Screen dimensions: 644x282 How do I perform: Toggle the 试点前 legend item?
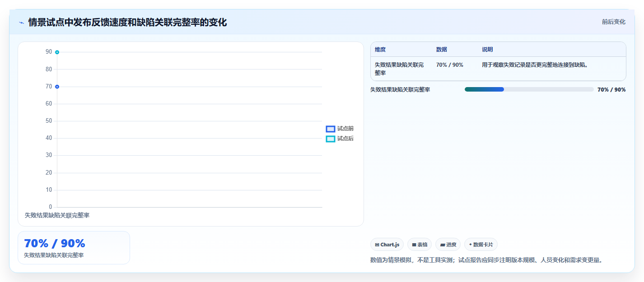340,129
